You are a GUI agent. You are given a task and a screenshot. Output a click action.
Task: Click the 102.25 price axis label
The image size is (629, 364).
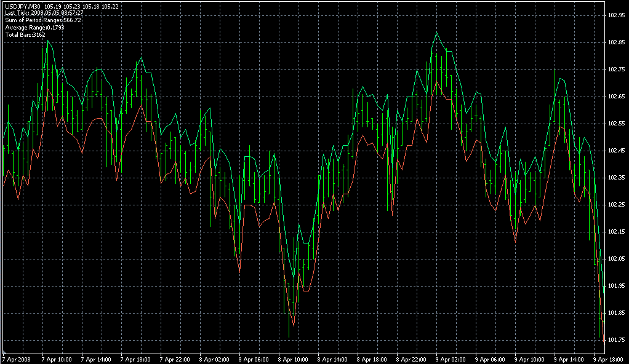pos(617,205)
